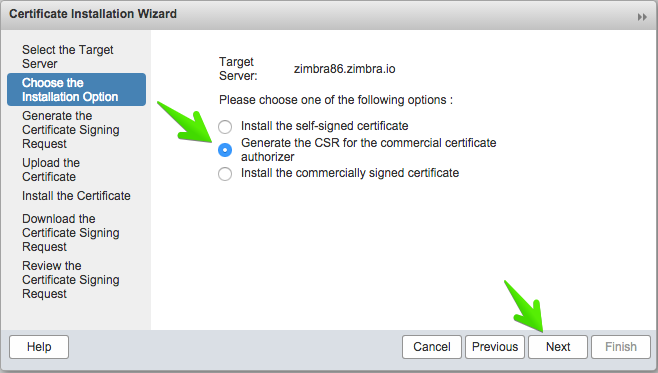This screenshot has height=373, width=658.
Task: Pick Install the commercially signed certificate radio button
Action: (225, 174)
